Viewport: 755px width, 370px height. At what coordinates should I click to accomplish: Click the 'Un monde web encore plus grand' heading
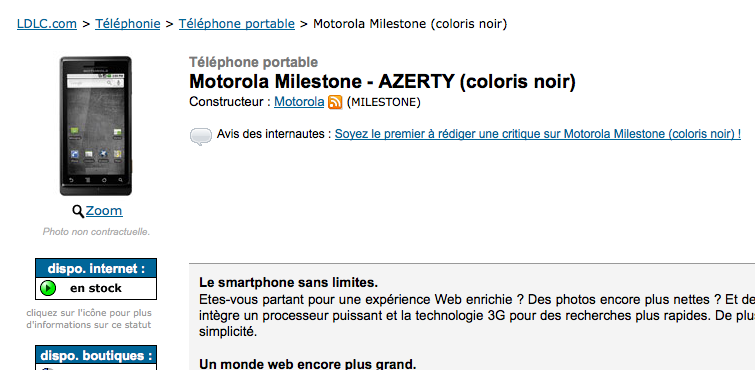coord(308,364)
